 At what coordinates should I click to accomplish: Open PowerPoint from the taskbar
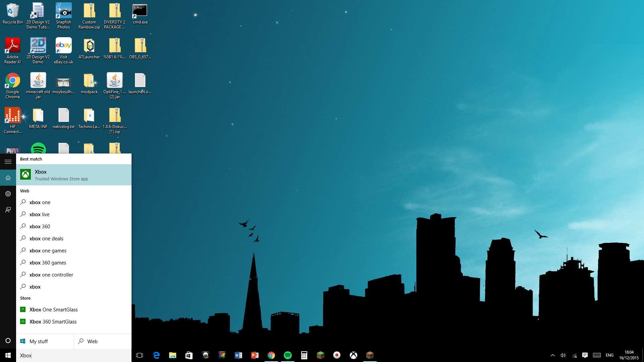coord(255,355)
